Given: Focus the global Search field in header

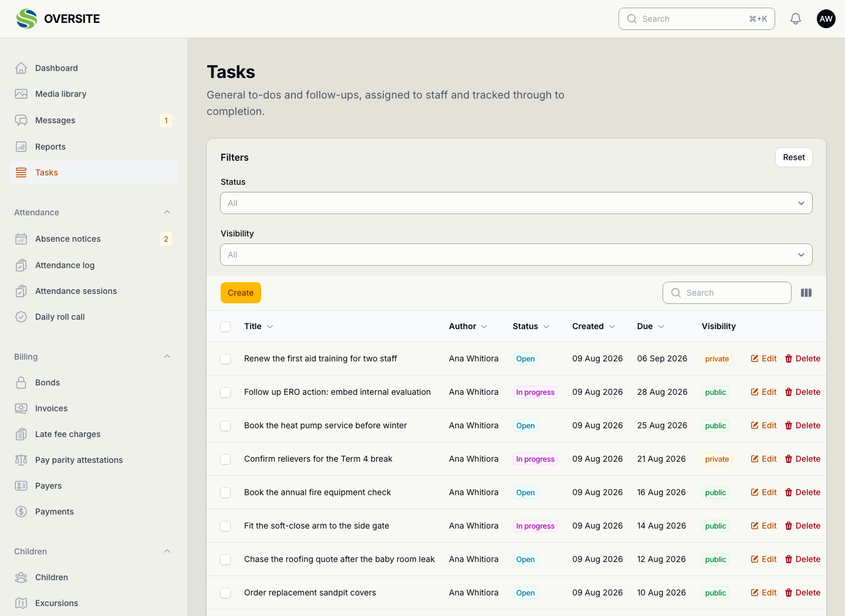Looking at the screenshot, I should tap(697, 19).
